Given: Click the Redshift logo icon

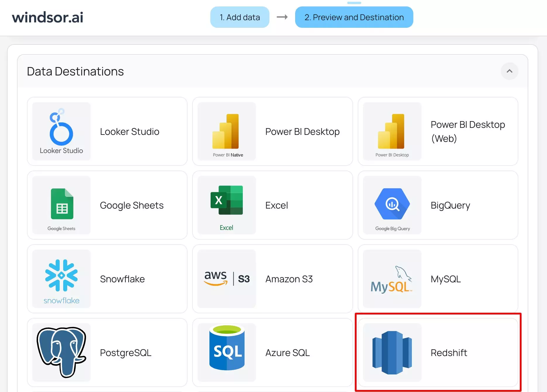Looking at the screenshot, I should (x=392, y=352).
